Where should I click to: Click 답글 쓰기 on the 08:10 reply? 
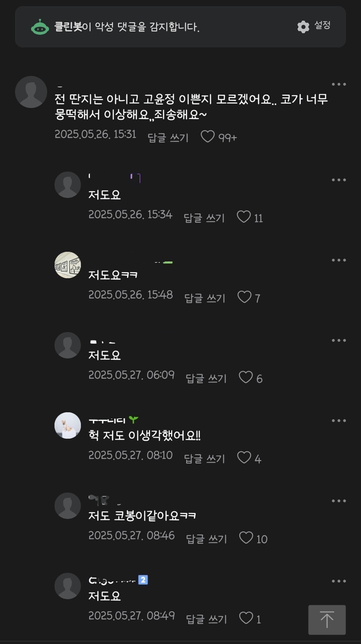(205, 458)
